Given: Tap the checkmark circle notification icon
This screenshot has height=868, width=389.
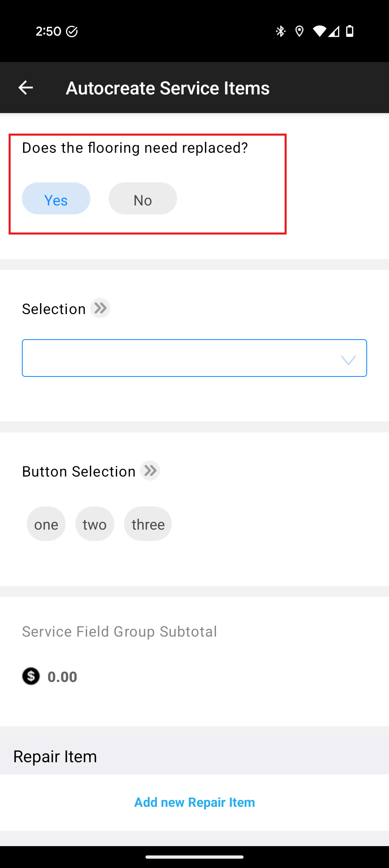Looking at the screenshot, I should pos(72,32).
